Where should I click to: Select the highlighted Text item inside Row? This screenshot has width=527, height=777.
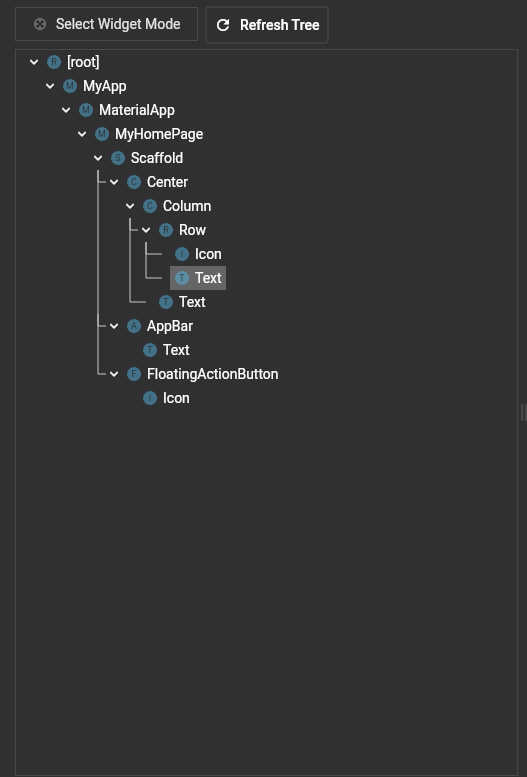[x=198, y=278]
